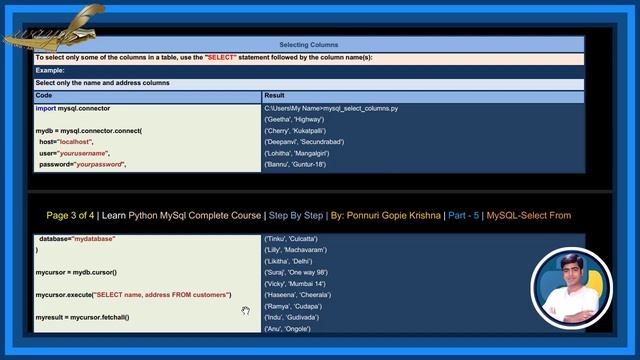
Task: Click the ('Tinku', 'Culcatta') result row
Action: [291, 239]
